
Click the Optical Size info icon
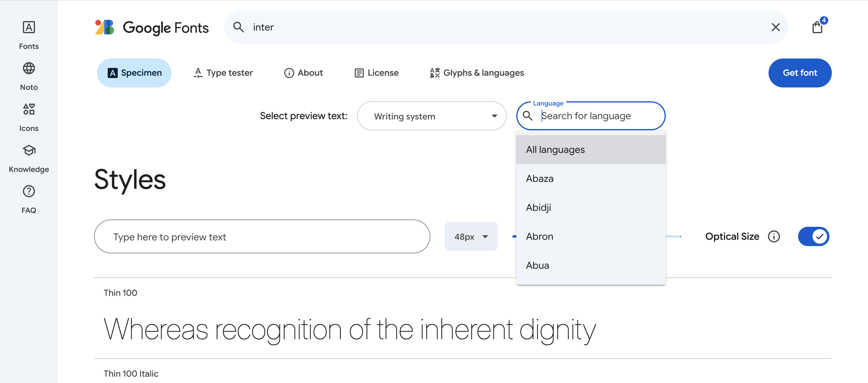coord(774,236)
